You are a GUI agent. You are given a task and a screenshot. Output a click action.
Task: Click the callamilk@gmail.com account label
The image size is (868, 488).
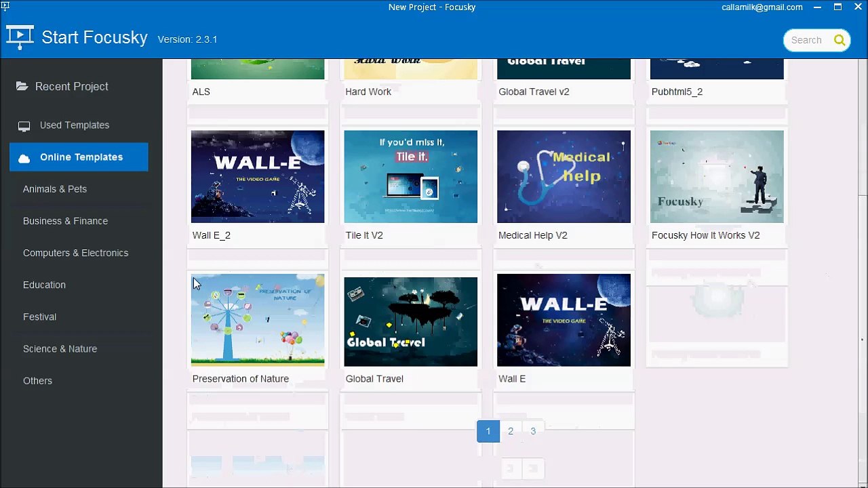[x=762, y=7]
